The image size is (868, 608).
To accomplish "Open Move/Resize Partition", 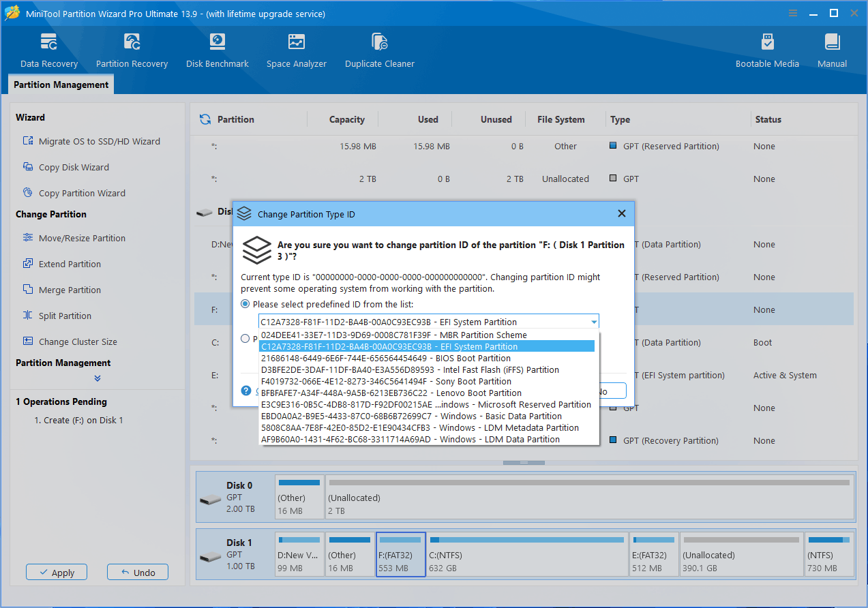I will tap(82, 238).
